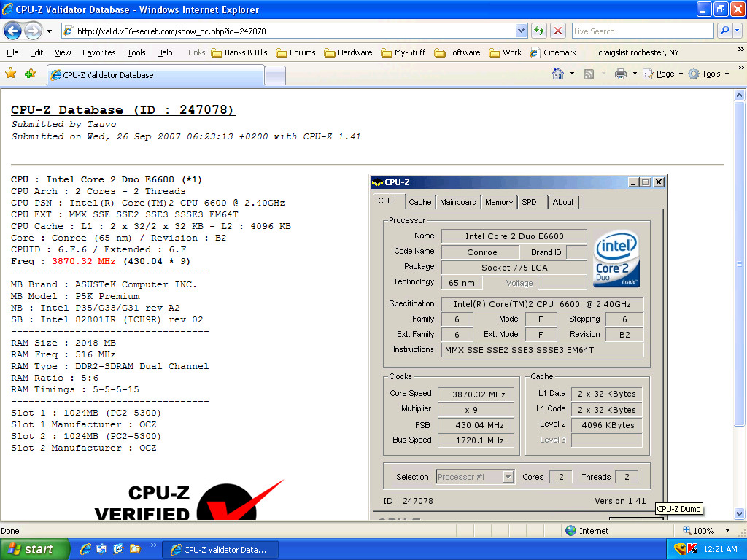747x560 pixels.
Task: Open the Edit menu
Action: click(x=36, y=52)
